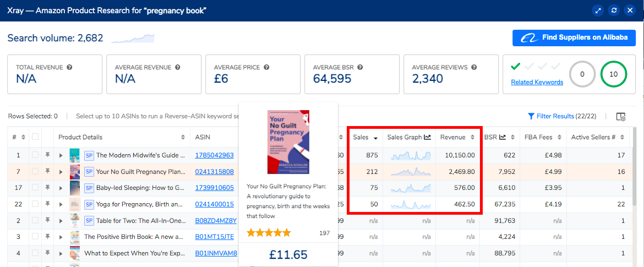Pin The Modern Midwife's Guide row
644x267 pixels.
(x=48, y=155)
